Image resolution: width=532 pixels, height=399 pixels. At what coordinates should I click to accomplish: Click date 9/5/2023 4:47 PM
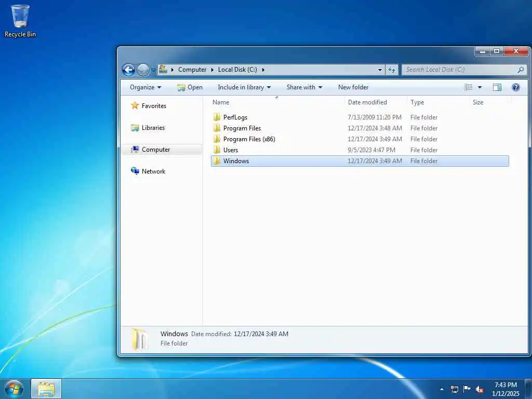(371, 150)
